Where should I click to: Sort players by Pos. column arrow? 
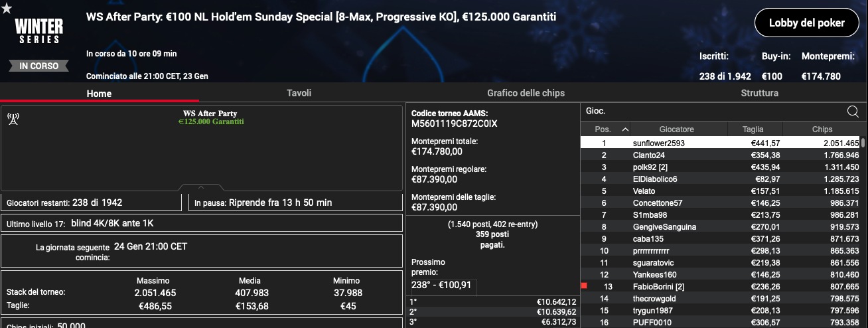coord(625,129)
